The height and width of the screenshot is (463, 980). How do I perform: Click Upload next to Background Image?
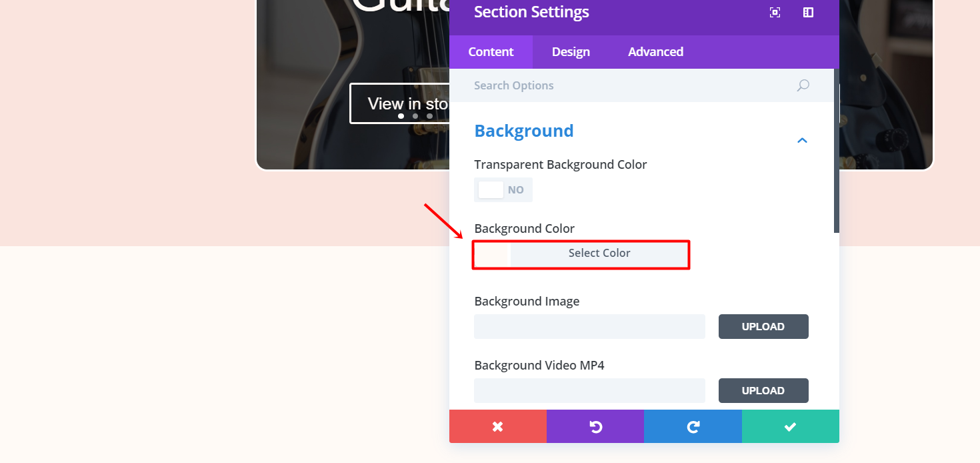[x=763, y=327]
